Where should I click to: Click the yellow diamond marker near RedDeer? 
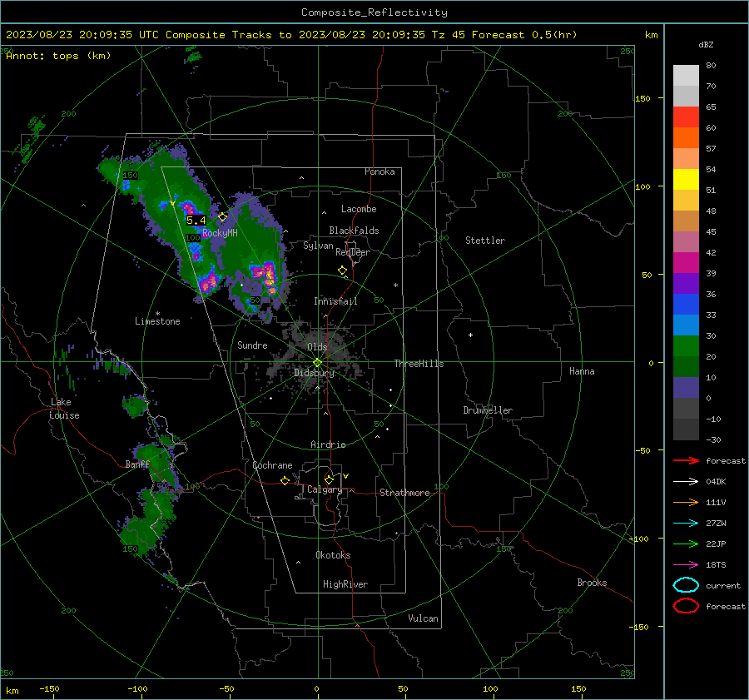pos(342,270)
